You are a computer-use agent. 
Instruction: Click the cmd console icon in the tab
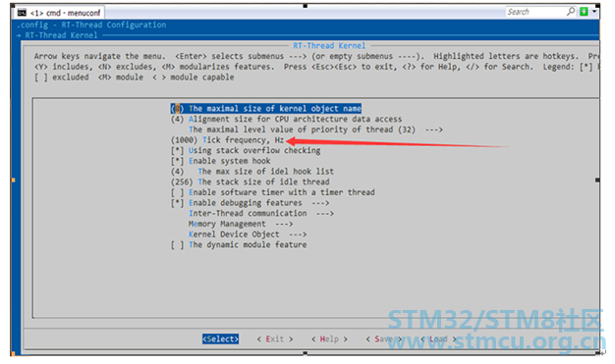pyautogui.click(x=22, y=13)
